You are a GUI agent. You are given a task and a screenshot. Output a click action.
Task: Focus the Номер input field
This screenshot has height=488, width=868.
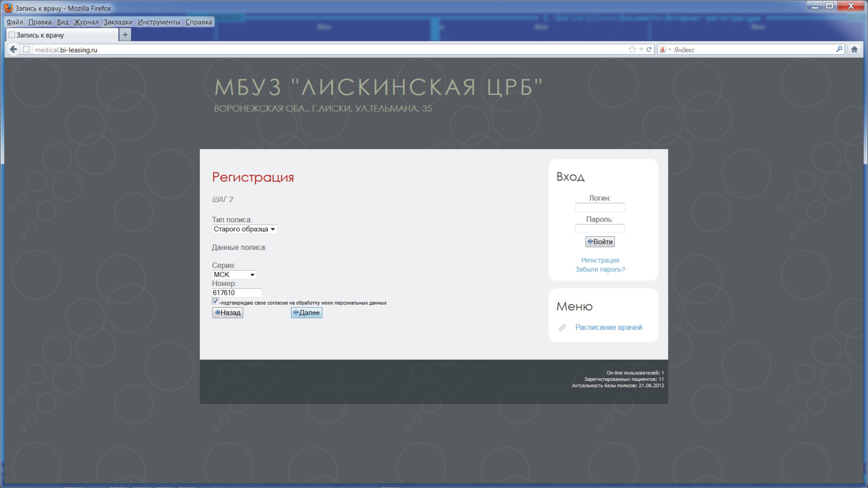point(237,293)
